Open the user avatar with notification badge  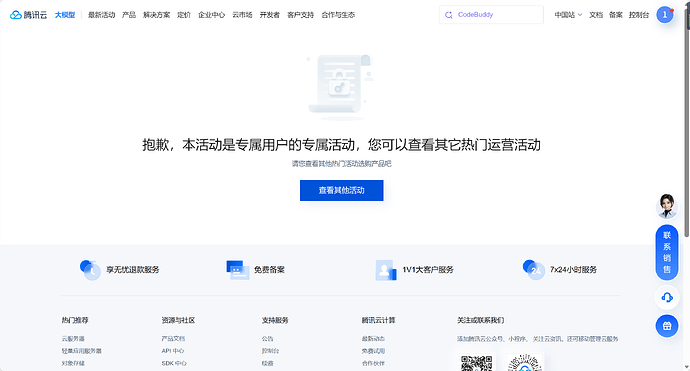[x=665, y=15]
